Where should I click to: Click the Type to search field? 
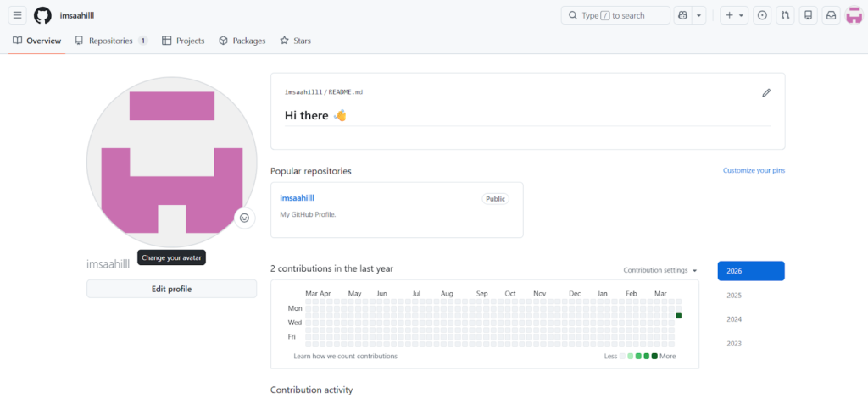click(613, 15)
